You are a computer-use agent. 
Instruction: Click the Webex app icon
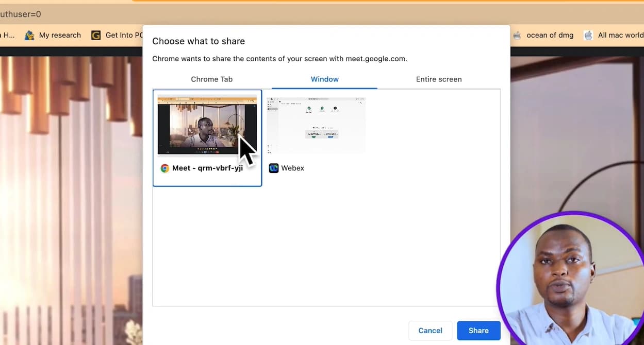(x=274, y=168)
